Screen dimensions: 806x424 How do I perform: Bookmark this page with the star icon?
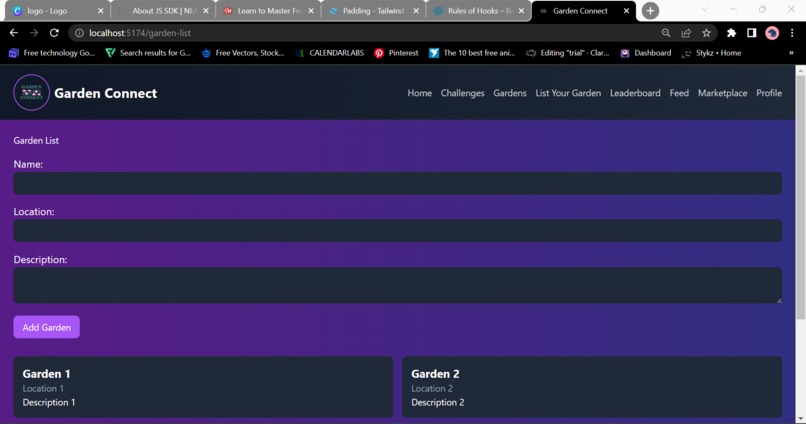[706, 33]
